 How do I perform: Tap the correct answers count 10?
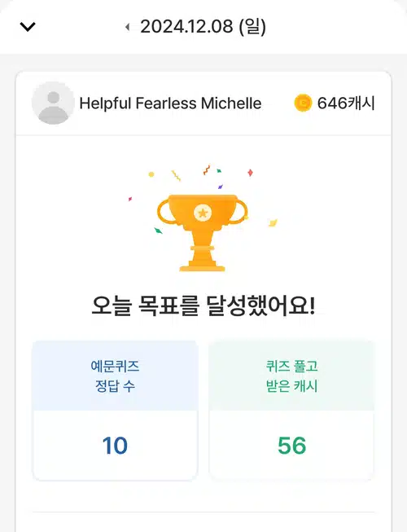click(115, 446)
